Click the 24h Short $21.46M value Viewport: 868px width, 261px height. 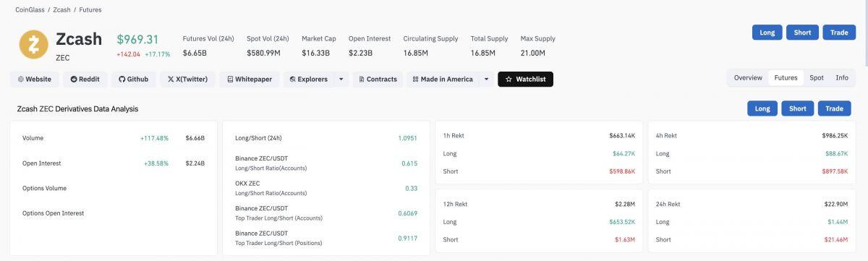pyautogui.click(x=837, y=239)
